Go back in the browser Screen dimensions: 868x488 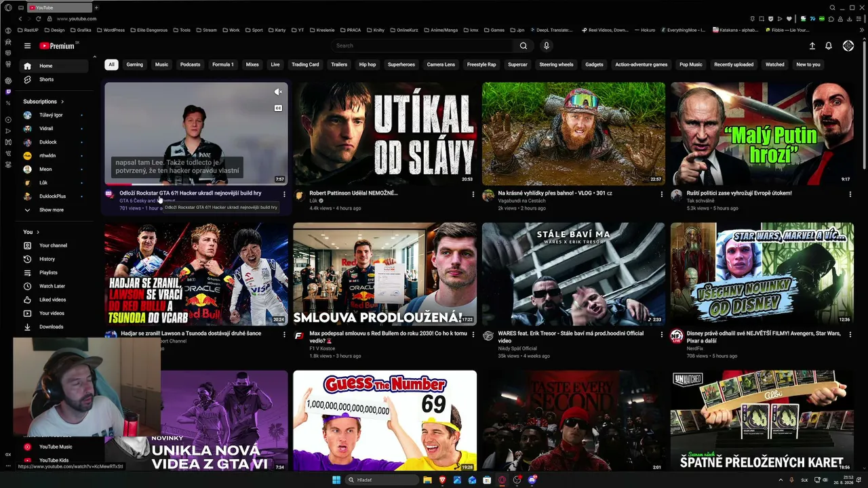point(20,19)
